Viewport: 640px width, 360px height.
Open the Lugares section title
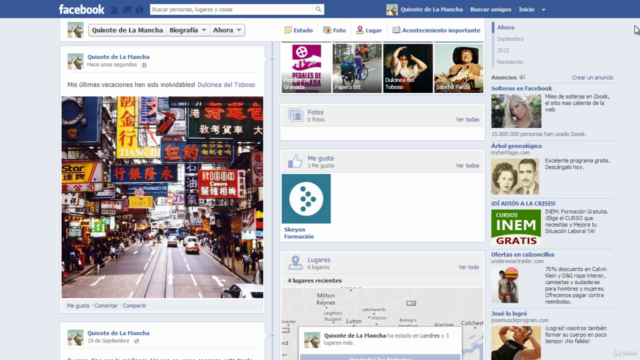coord(319,260)
